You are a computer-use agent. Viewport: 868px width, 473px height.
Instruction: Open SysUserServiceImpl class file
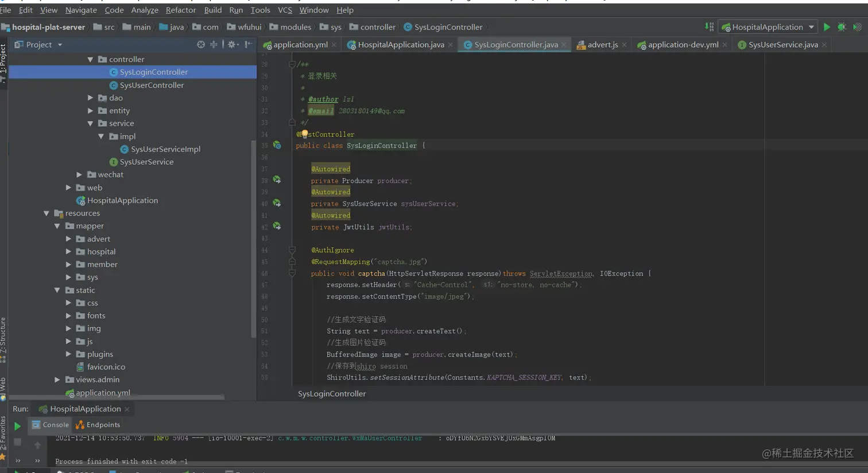pyautogui.click(x=165, y=149)
